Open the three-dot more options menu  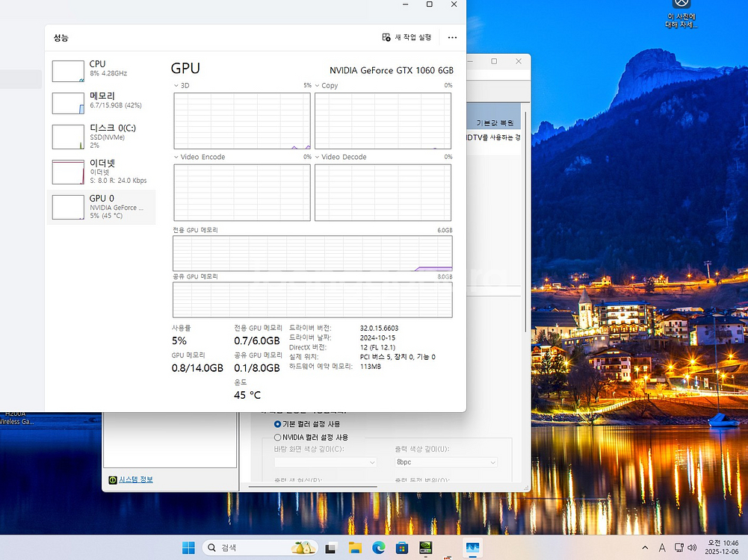[452, 37]
